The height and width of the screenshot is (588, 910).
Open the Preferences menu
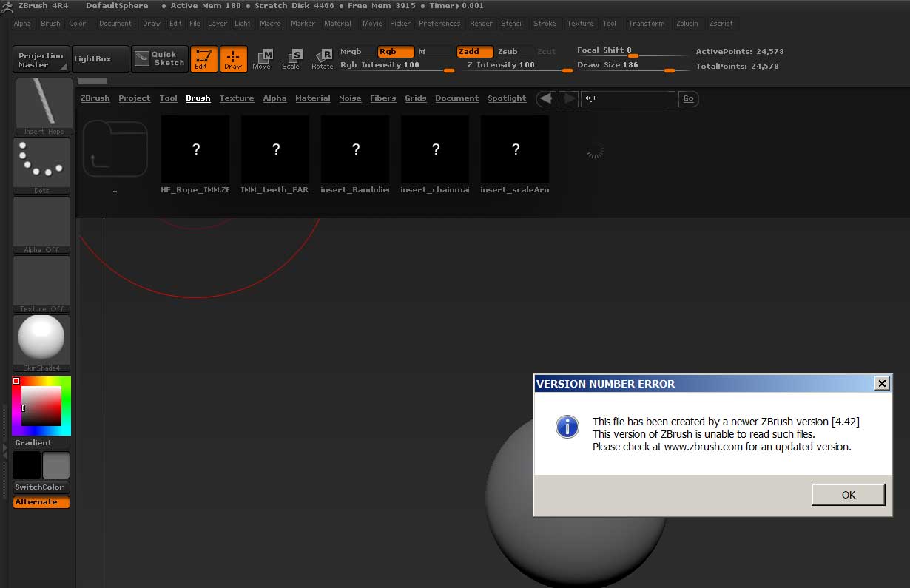click(439, 24)
